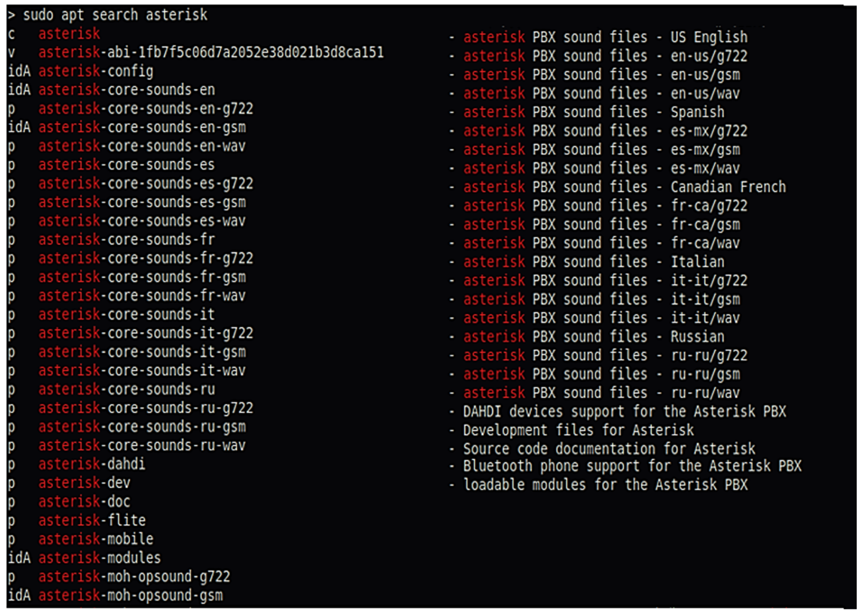Select the asterisk-moh-opsound-g722 package name
863x616 pixels.
[x=134, y=577]
